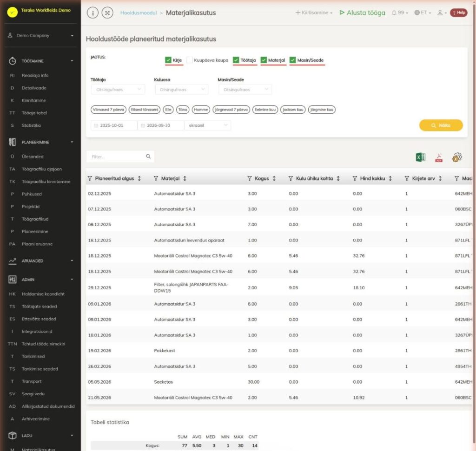
Task: Uncheck the Materjal checkbox
Action: click(264, 60)
